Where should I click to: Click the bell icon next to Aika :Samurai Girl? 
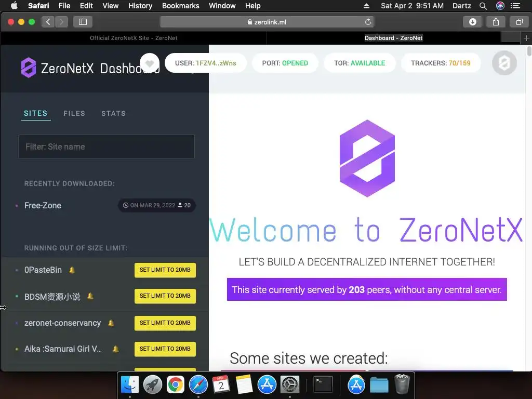(116, 349)
